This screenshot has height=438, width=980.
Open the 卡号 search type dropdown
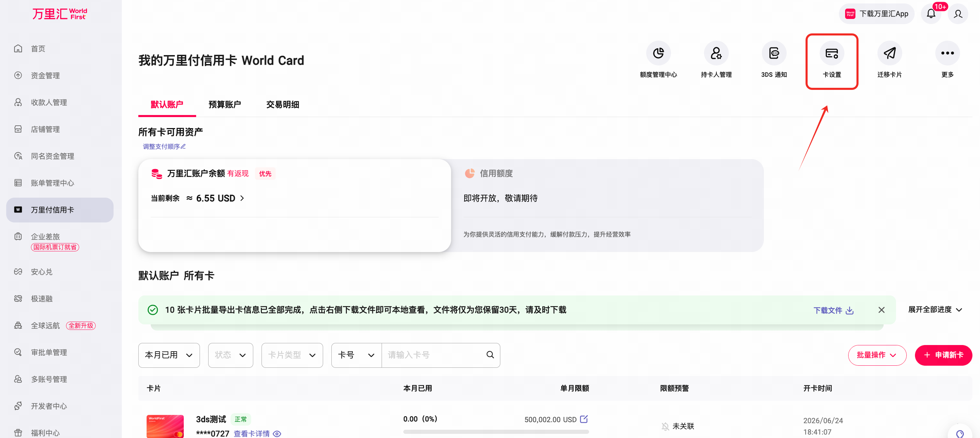click(356, 355)
